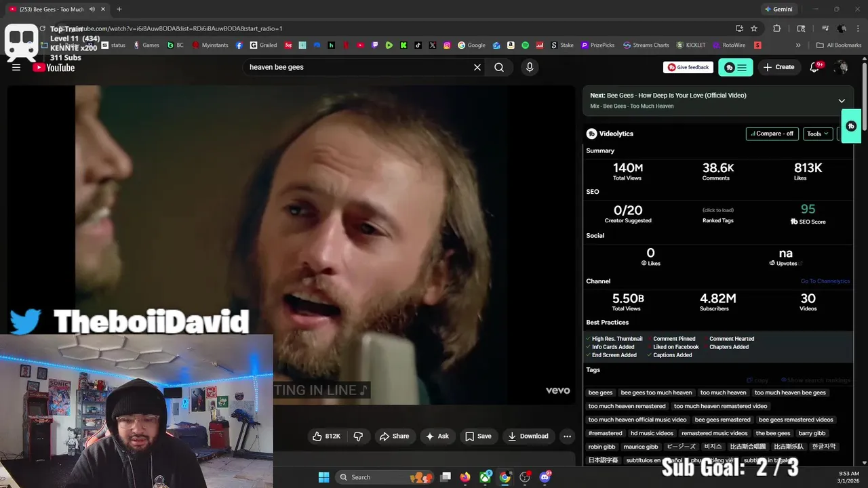Open the YouTube hamburger guide menu
Screen dimensions: 868x488
tap(16, 67)
